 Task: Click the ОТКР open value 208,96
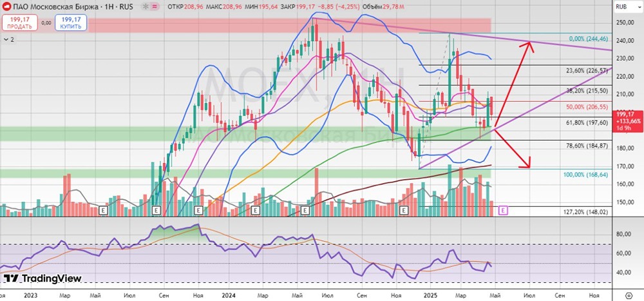(194, 7)
